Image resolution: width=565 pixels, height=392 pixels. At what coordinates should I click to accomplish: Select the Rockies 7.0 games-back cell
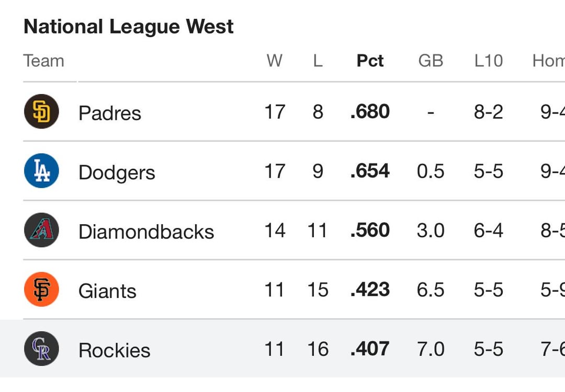[431, 349]
